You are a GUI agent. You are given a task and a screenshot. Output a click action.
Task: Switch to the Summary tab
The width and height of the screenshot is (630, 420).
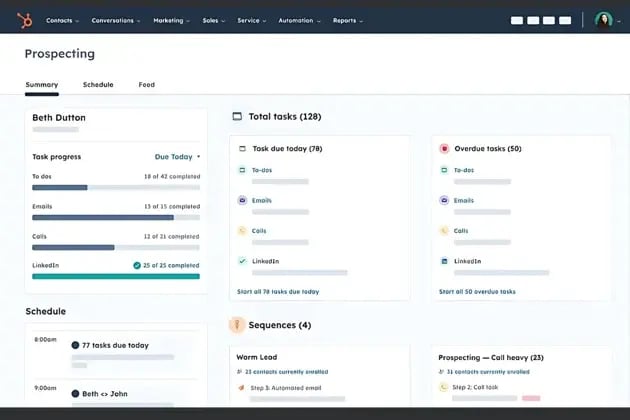click(x=42, y=85)
